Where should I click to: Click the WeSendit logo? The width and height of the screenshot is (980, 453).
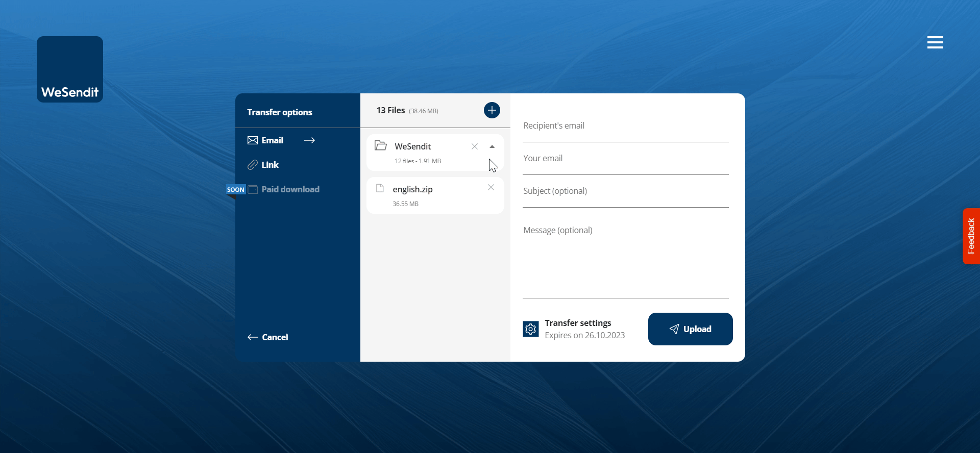click(x=70, y=69)
